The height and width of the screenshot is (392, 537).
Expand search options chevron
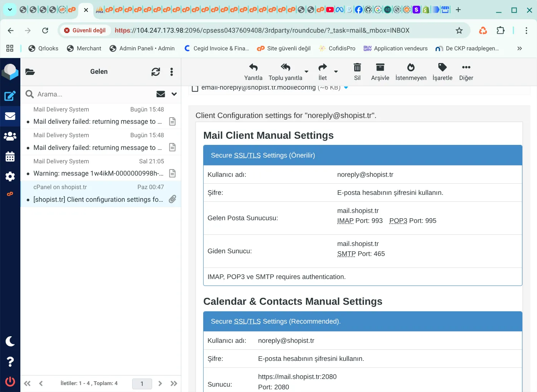(174, 94)
